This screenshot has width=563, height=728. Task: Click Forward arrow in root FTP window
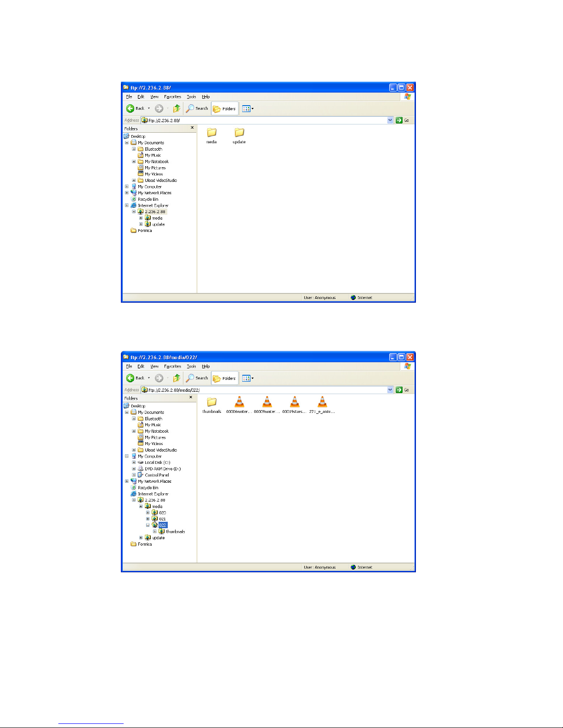159,108
